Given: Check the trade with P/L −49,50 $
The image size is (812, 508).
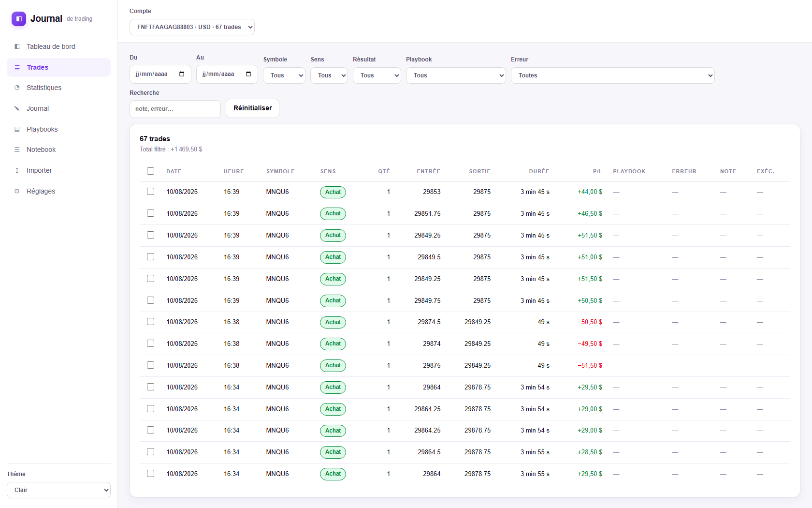Looking at the screenshot, I should tap(150, 344).
